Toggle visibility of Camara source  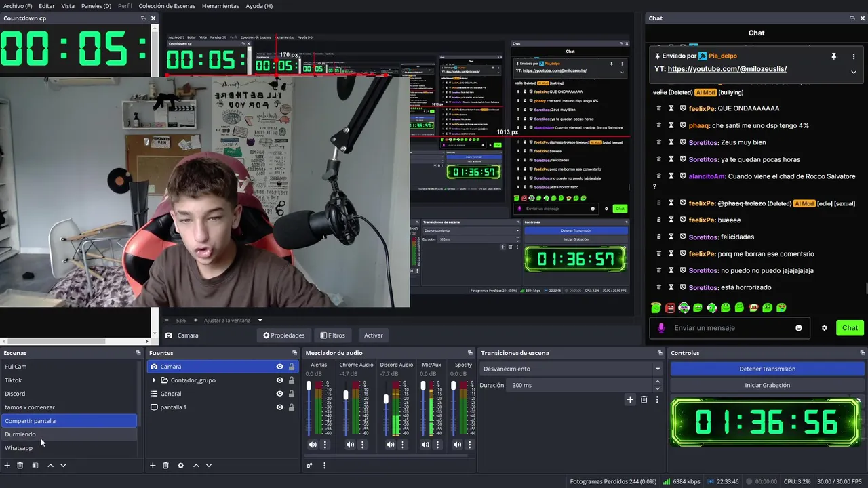(279, 367)
